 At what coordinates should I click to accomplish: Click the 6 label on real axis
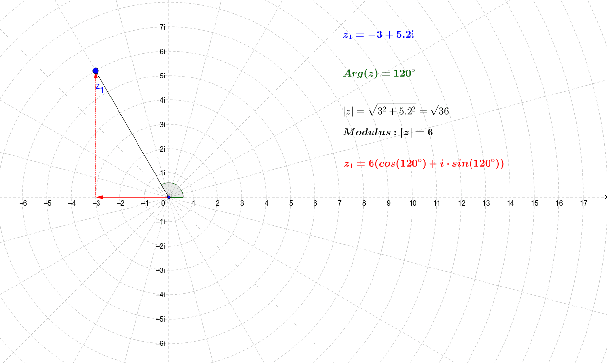coord(315,203)
